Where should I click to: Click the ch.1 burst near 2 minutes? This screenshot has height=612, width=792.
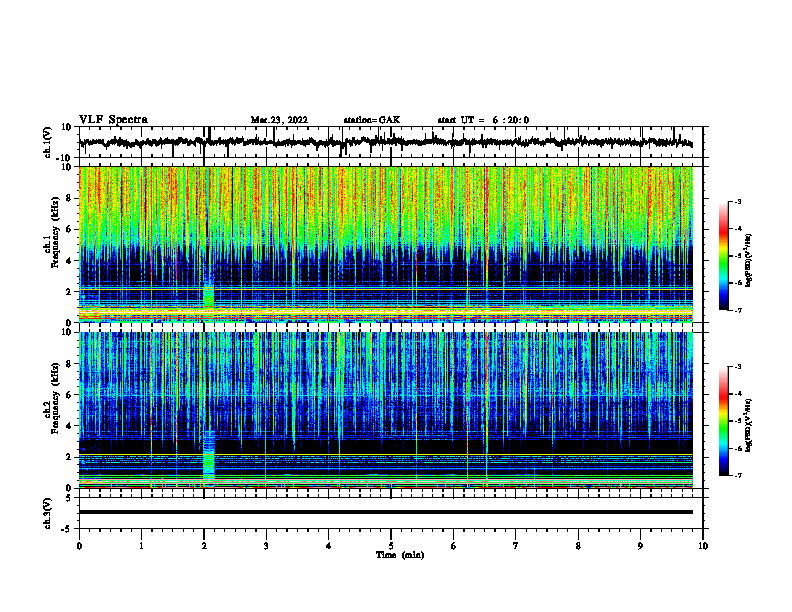(x=209, y=296)
